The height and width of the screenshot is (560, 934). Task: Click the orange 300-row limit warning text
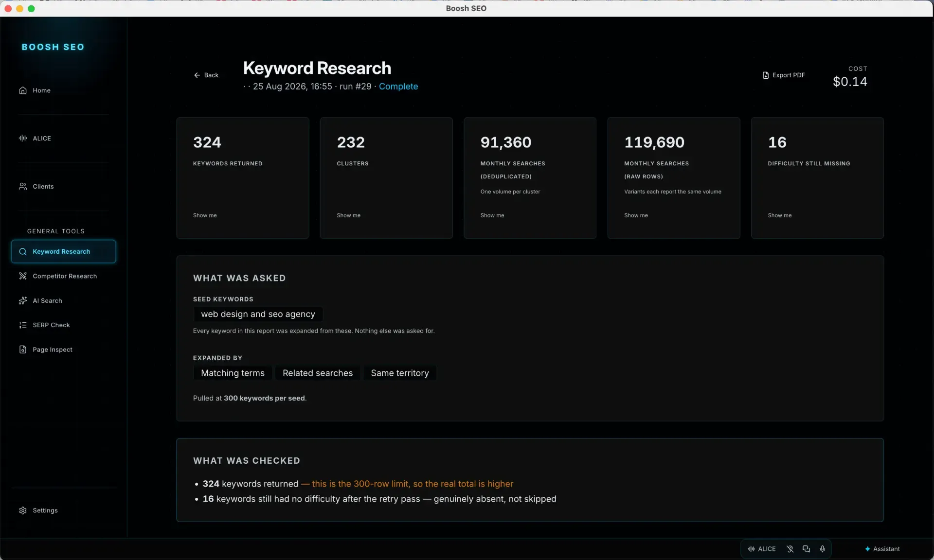(407, 484)
